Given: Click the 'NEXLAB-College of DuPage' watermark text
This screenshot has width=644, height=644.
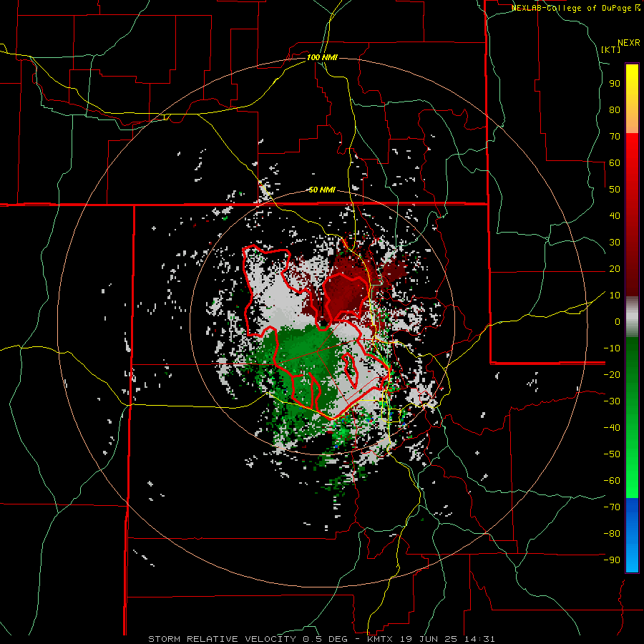Looking at the screenshot, I should pyautogui.click(x=572, y=8).
